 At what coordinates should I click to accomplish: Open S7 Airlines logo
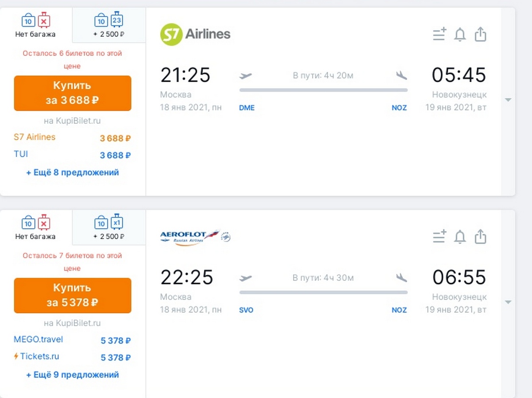[195, 35]
